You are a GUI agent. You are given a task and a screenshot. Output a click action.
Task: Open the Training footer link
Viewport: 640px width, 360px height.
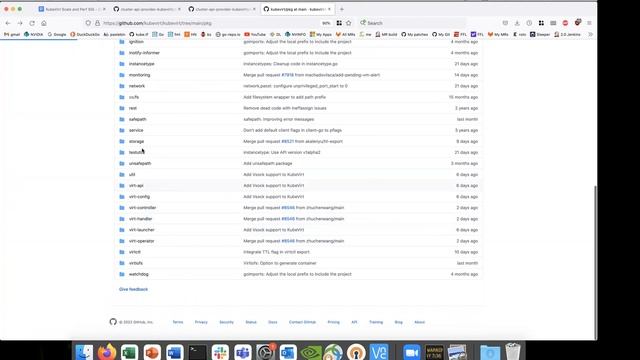[376, 322]
